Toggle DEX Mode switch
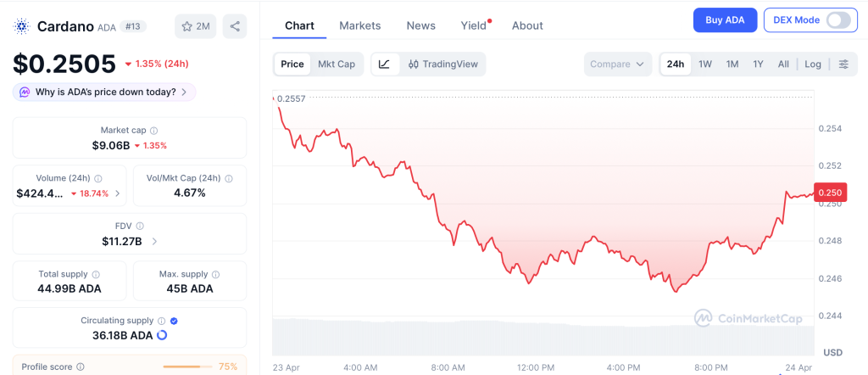 pyautogui.click(x=837, y=20)
